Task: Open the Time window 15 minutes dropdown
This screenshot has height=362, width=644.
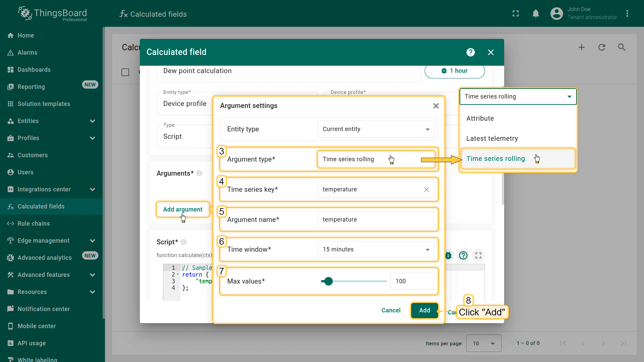Action: tap(376, 249)
